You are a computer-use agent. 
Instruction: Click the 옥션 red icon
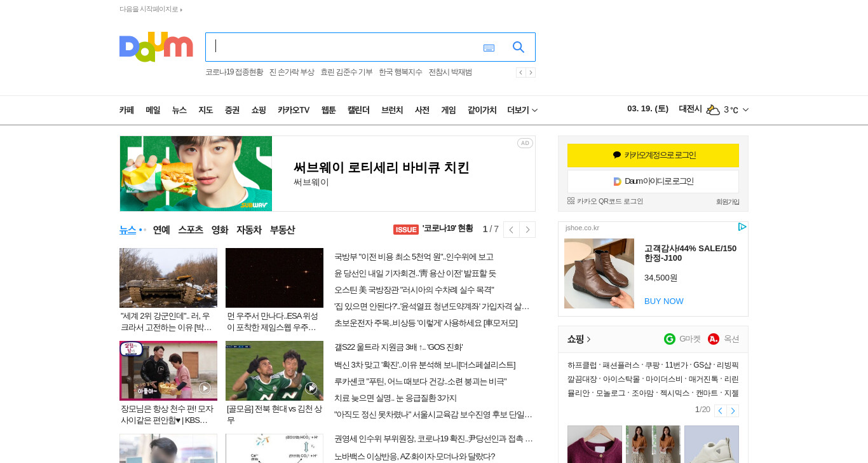[x=714, y=339]
